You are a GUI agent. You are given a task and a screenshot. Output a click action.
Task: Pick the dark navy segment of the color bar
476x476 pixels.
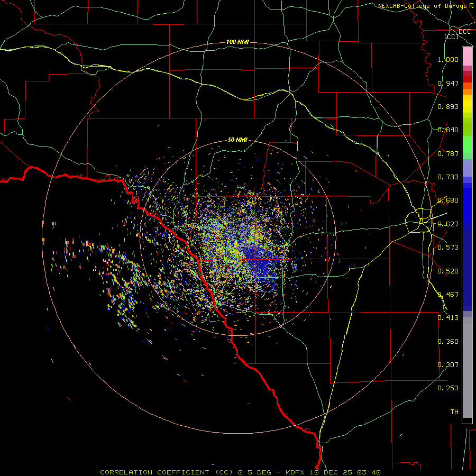pos(467,270)
